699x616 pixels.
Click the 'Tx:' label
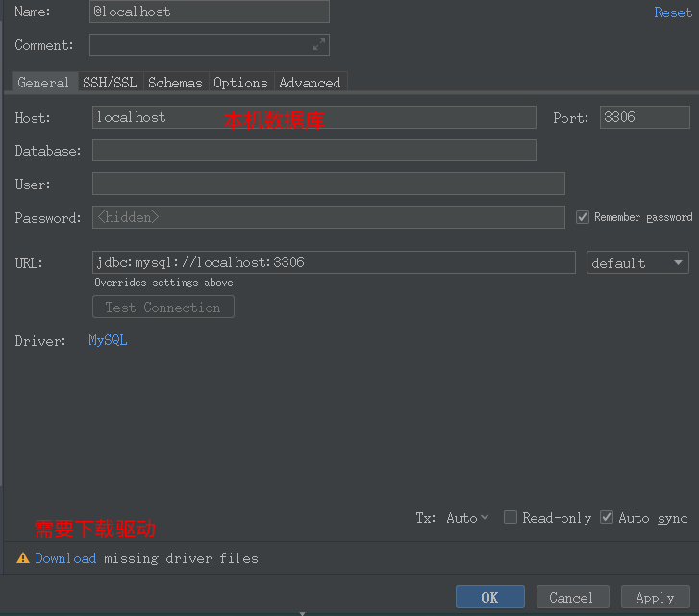coord(426,518)
